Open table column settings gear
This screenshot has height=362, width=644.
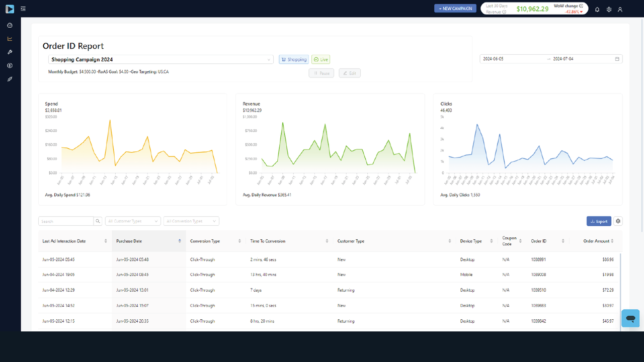pos(618,221)
